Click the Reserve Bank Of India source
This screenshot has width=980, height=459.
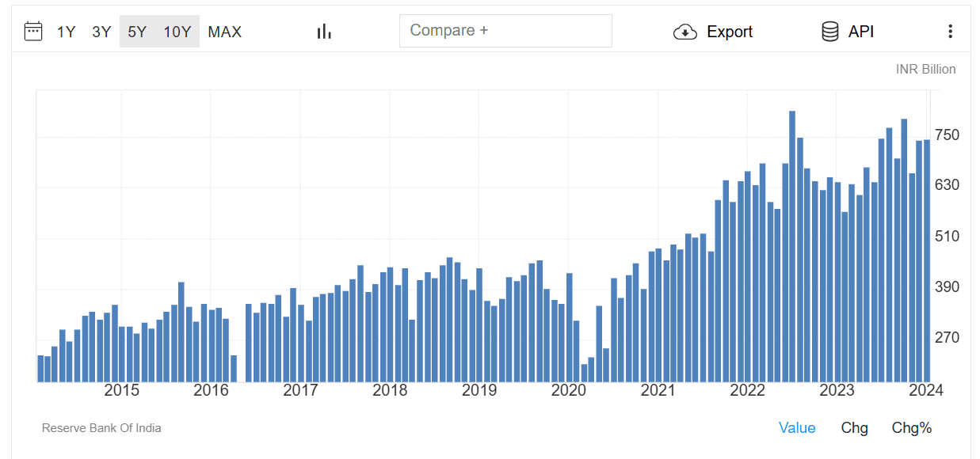tap(101, 428)
